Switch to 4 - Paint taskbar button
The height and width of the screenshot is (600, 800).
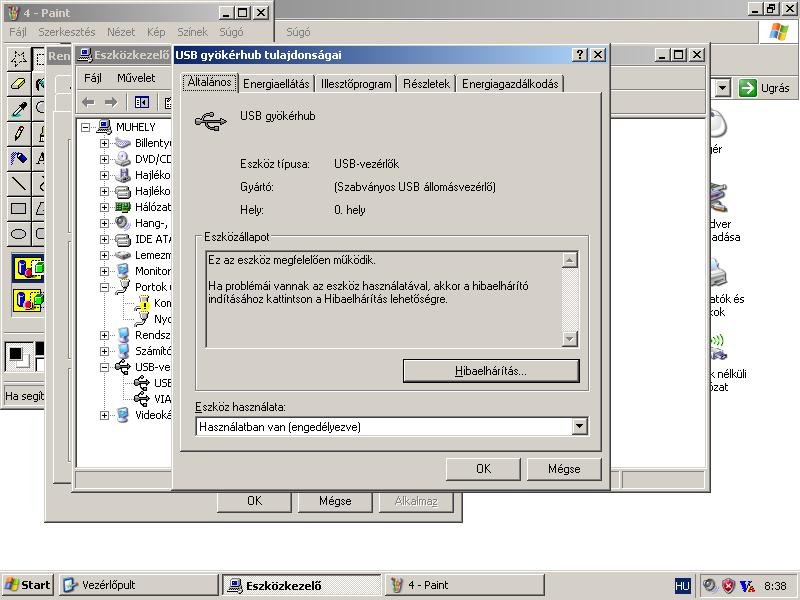click(x=464, y=585)
